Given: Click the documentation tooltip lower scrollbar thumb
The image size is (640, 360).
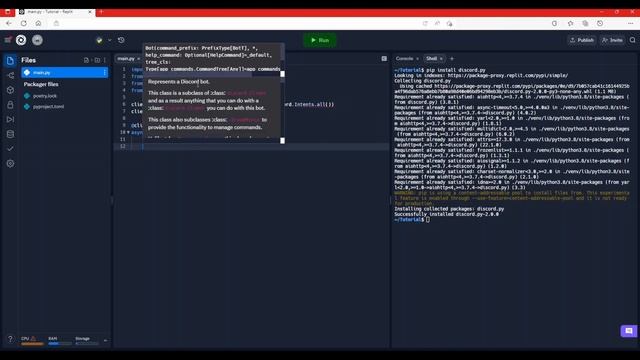Looking at the screenshot, I should (x=282, y=140).
